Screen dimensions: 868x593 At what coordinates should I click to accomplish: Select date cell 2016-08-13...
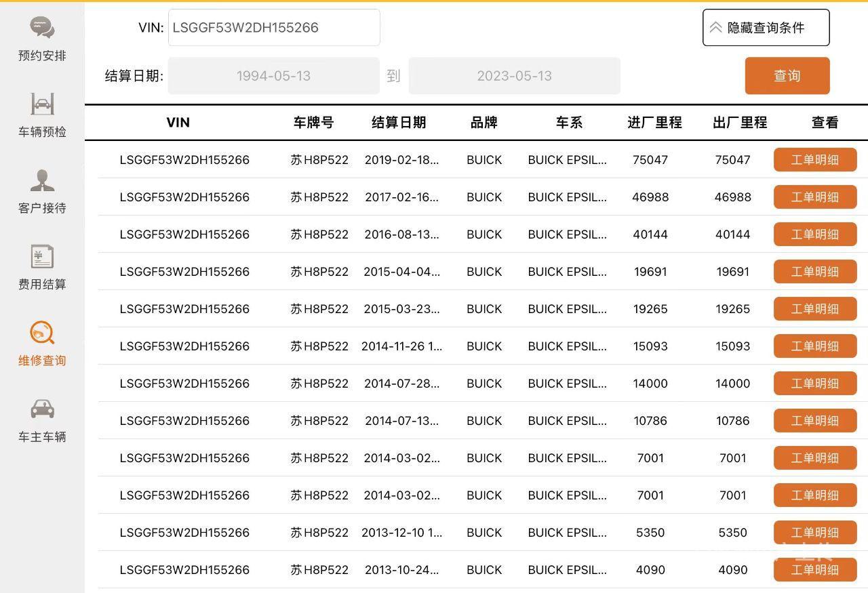click(x=402, y=234)
